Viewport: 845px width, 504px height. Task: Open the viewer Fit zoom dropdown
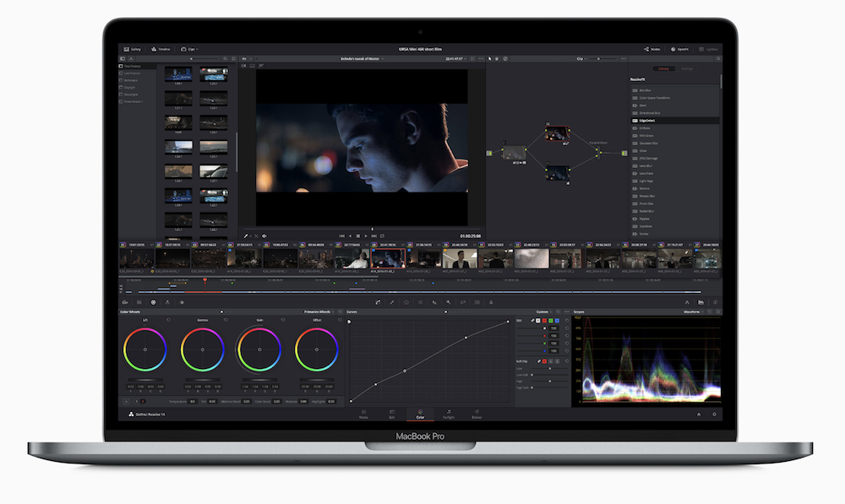tap(246, 59)
